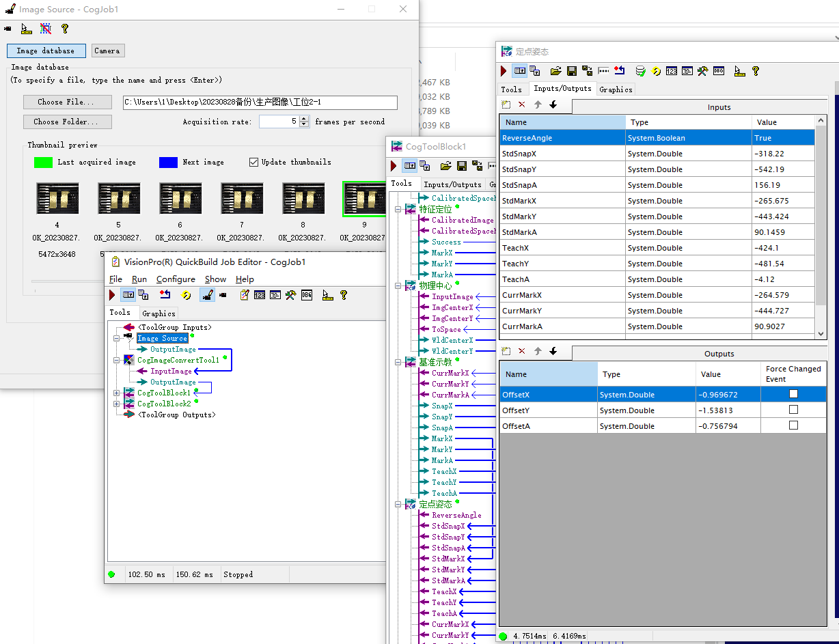The image size is (839, 644).
Task: Collapse 特征定位 node in CogToolBlock1
Action: 398,209
